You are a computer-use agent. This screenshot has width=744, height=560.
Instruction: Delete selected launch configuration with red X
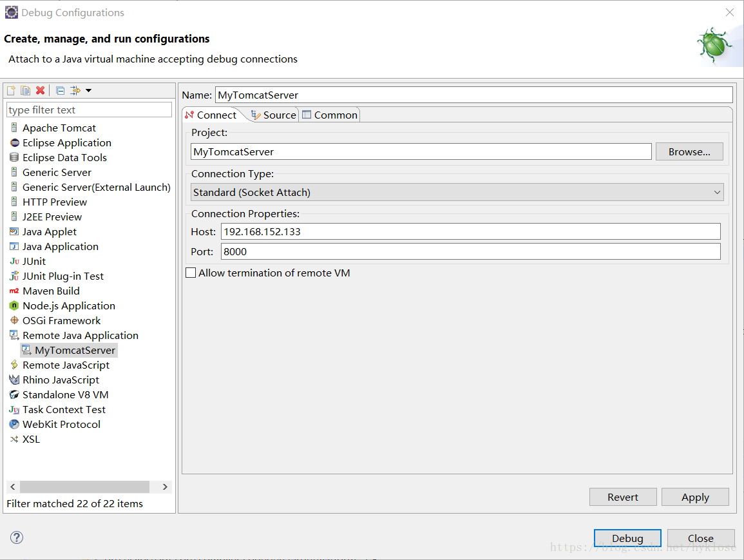coord(41,90)
